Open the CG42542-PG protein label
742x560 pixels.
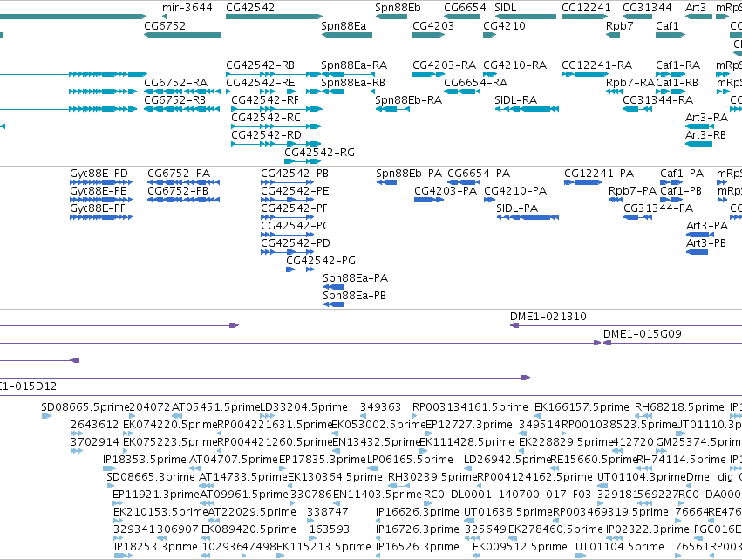pos(321,260)
